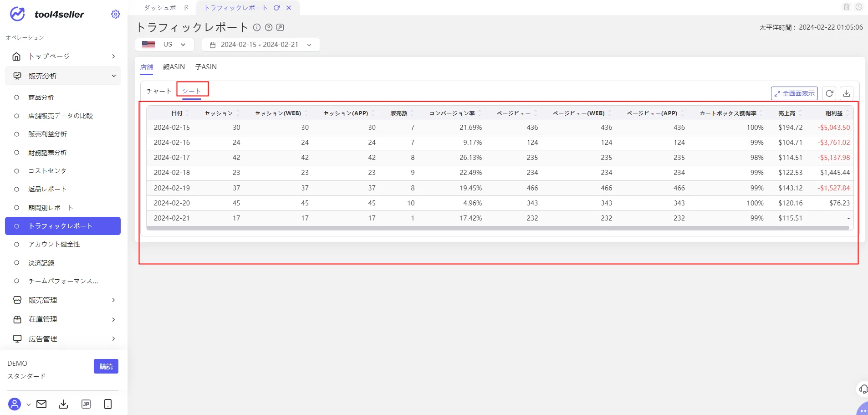Open settings gear next to tool4seller logo

(116, 14)
